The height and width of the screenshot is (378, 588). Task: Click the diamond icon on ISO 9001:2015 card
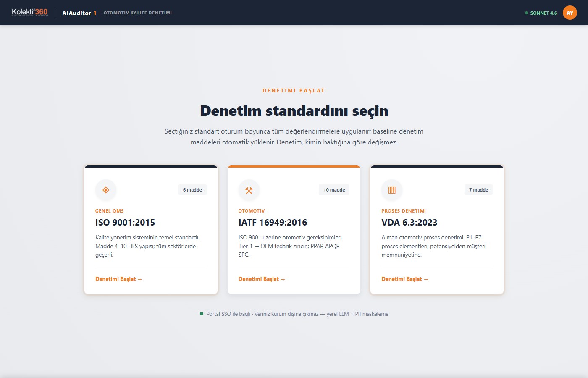[106, 190]
